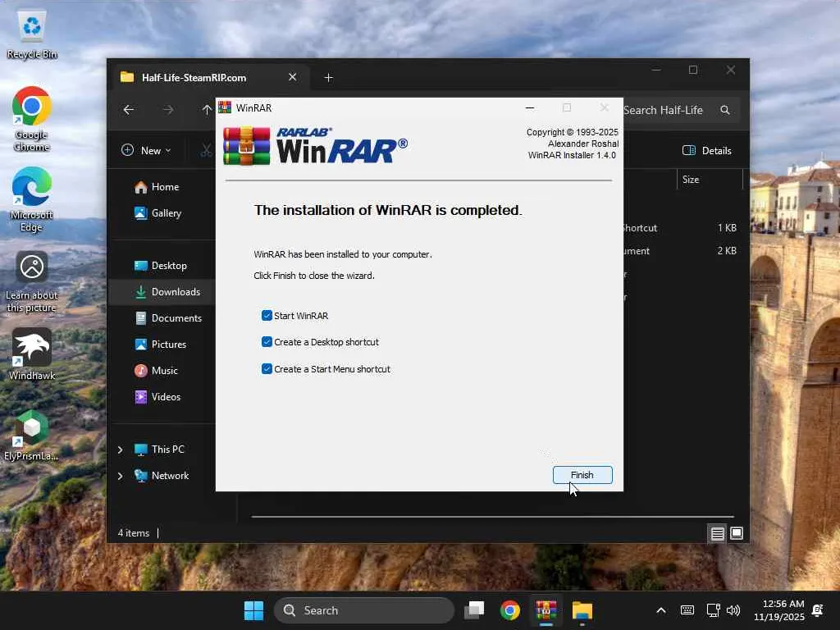
Task: Open the New dropdown in File Explorer
Action: point(146,151)
